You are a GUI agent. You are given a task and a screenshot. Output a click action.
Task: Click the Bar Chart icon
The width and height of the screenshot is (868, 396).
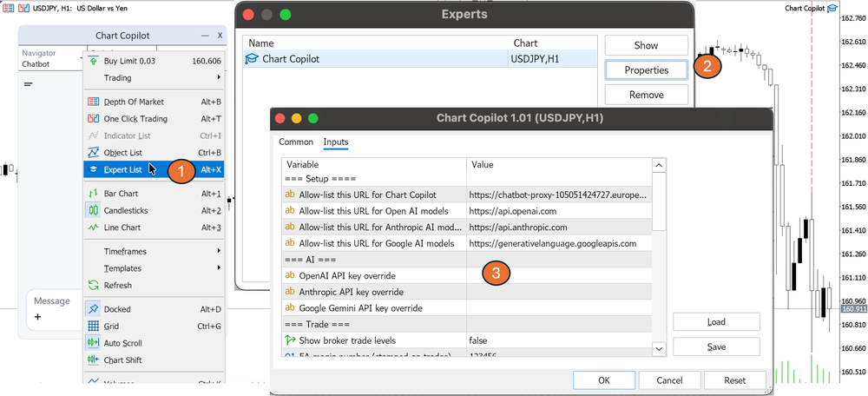coord(94,194)
